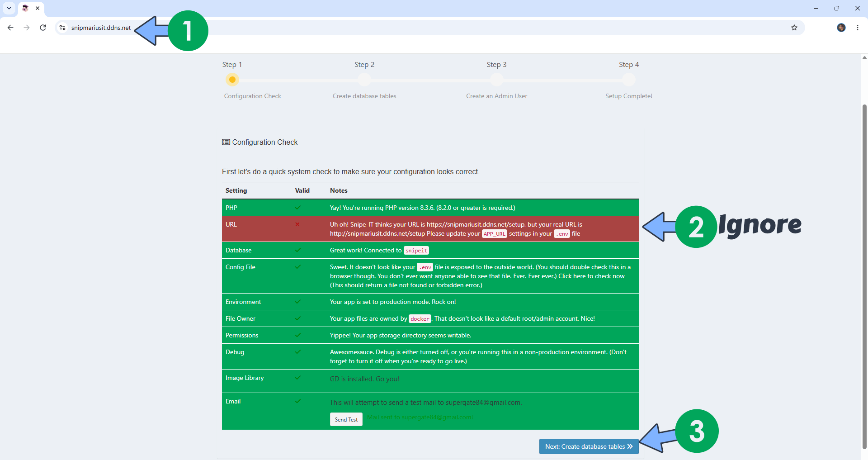Click the 'docker' file owner tag

point(420,319)
